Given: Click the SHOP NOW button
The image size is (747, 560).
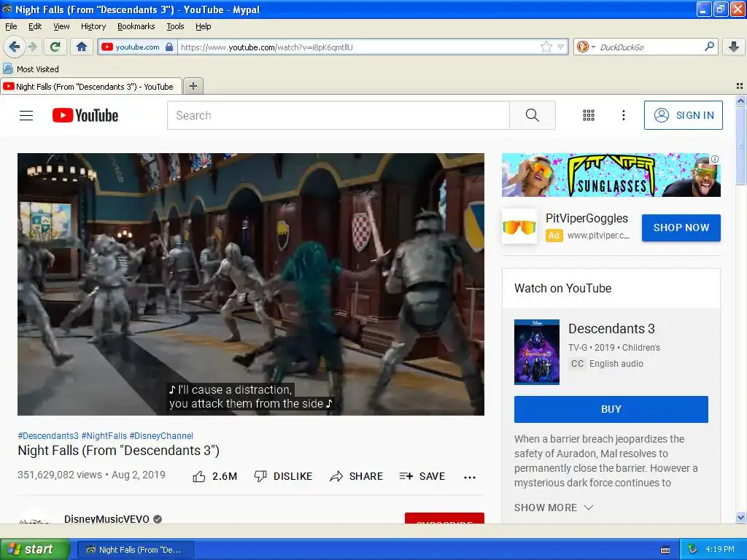Looking at the screenshot, I should 681,227.
